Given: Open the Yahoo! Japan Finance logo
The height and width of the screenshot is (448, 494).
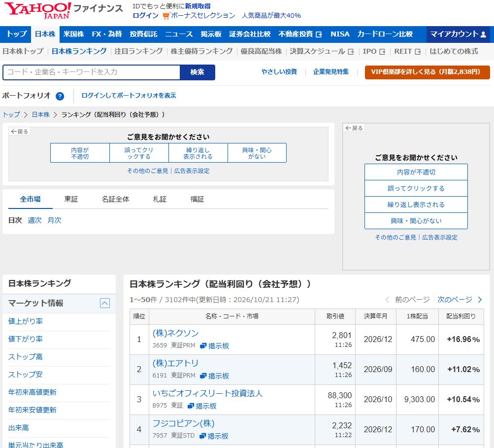Looking at the screenshot, I should tap(63, 11).
